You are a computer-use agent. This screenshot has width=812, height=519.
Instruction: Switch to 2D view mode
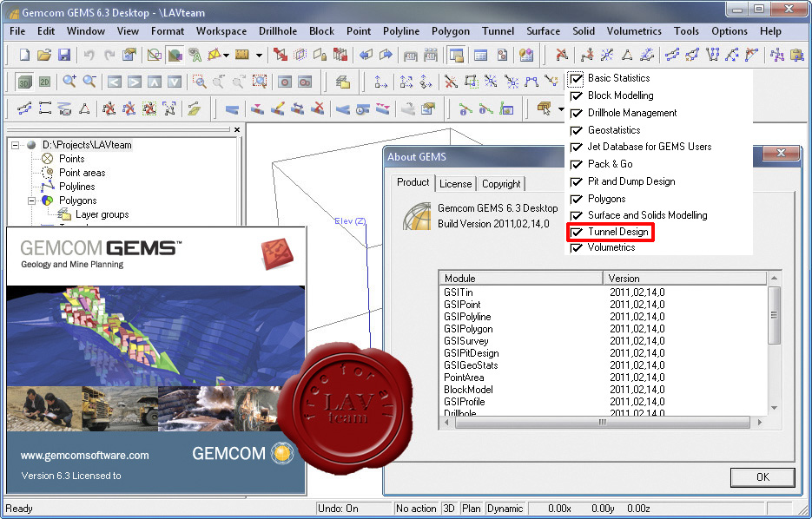point(44,82)
